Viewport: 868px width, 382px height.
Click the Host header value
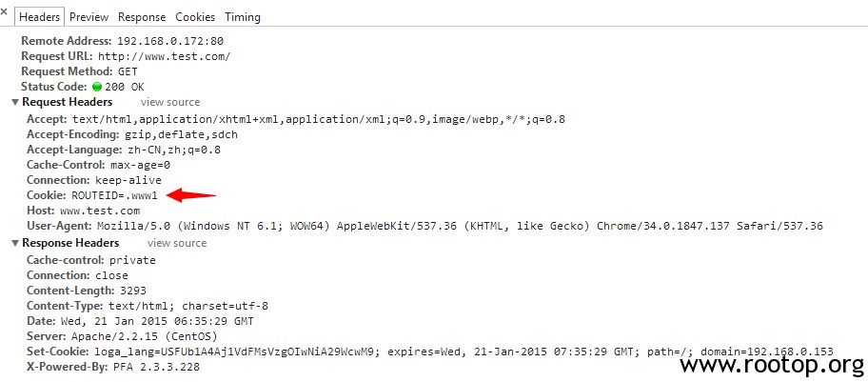click(100, 211)
